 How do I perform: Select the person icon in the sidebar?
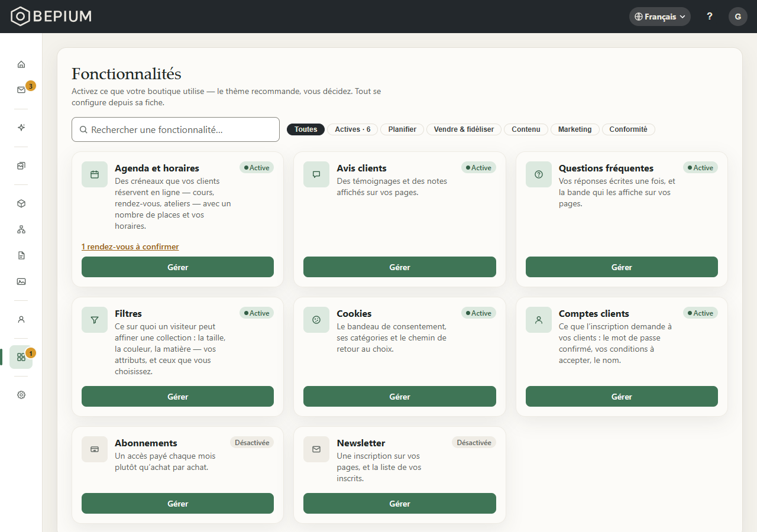21,319
